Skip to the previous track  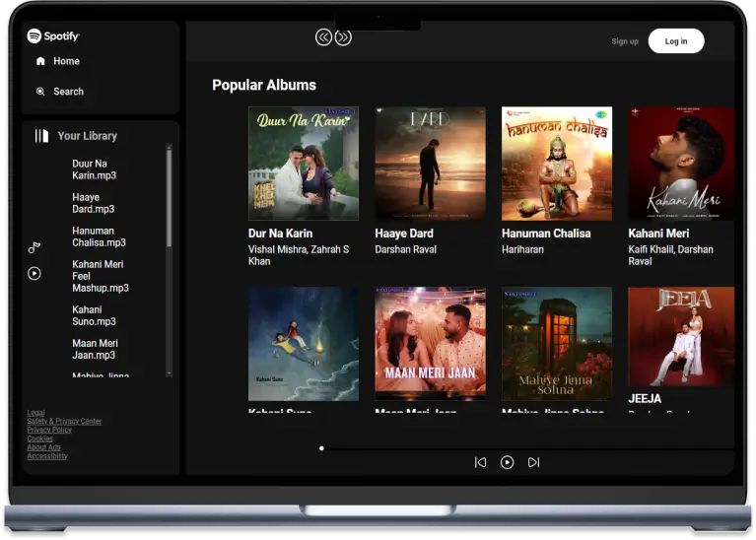(x=480, y=462)
